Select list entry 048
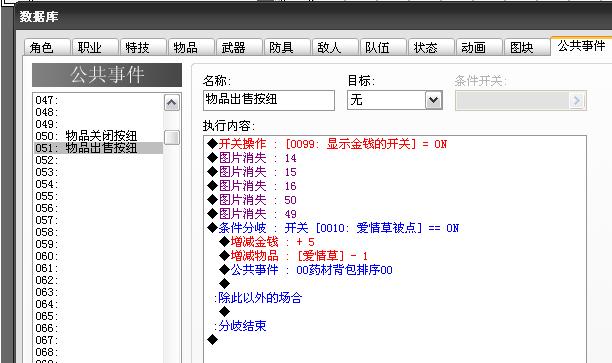The width and height of the screenshot is (612, 363). (x=98, y=112)
